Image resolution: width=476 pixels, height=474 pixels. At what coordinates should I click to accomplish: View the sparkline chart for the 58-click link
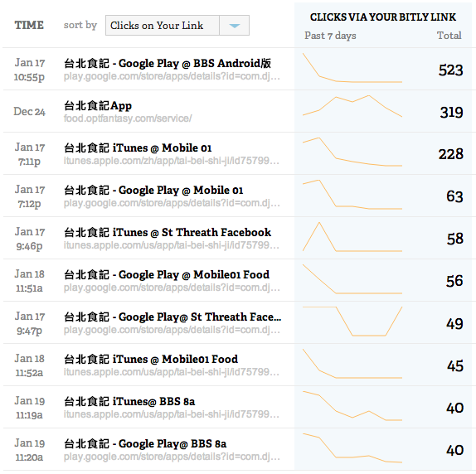352,237
